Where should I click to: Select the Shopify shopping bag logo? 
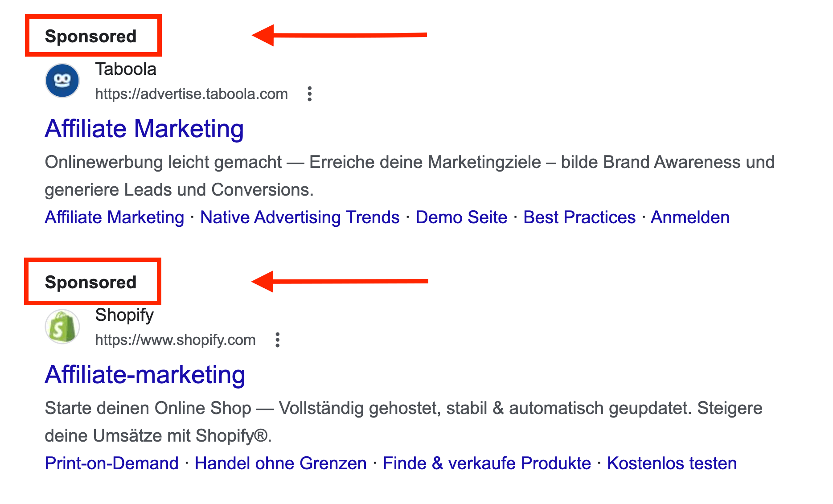[62, 327]
